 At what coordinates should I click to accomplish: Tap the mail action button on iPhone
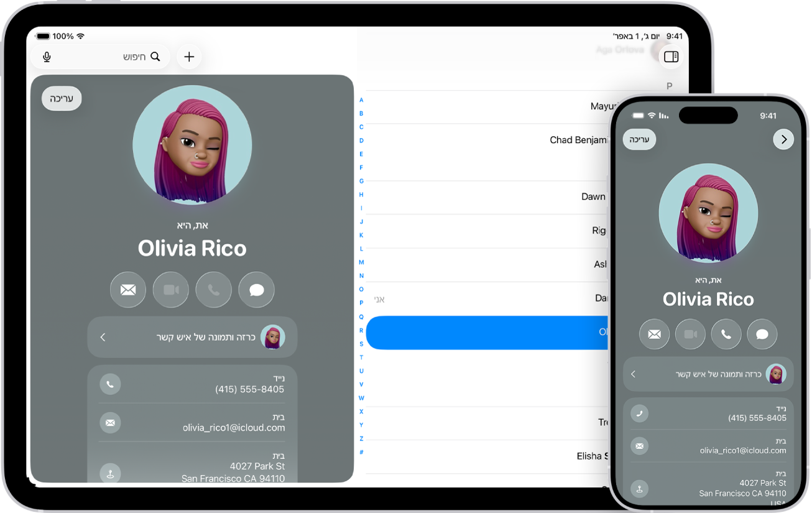(654, 334)
